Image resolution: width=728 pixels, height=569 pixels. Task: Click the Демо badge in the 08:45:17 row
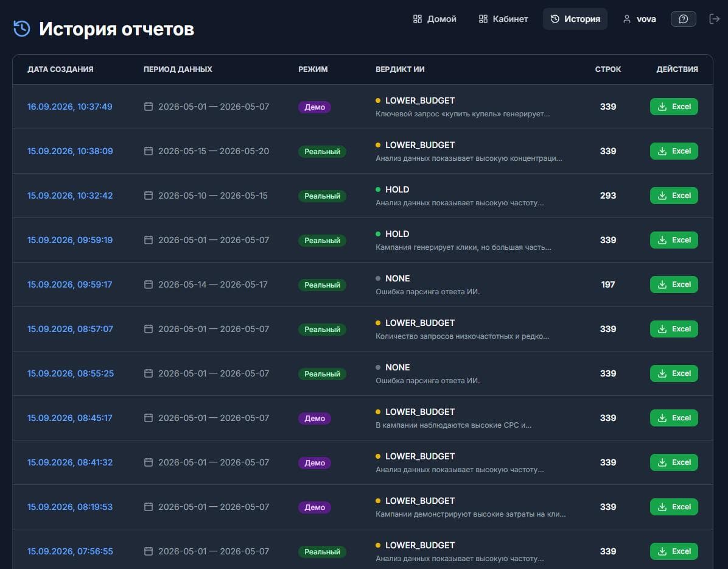[x=314, y=418]
